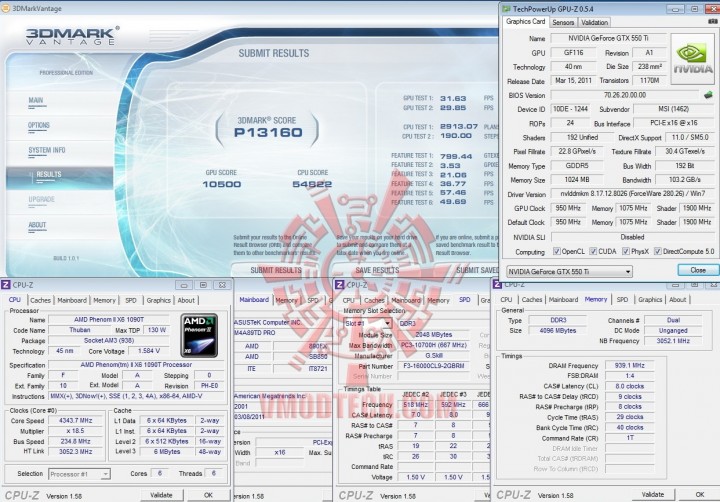The width and height of the screenshot is (720, 502).
Task: Open the Processor #1 selection dropdown
Action: (x=79, y=474)
